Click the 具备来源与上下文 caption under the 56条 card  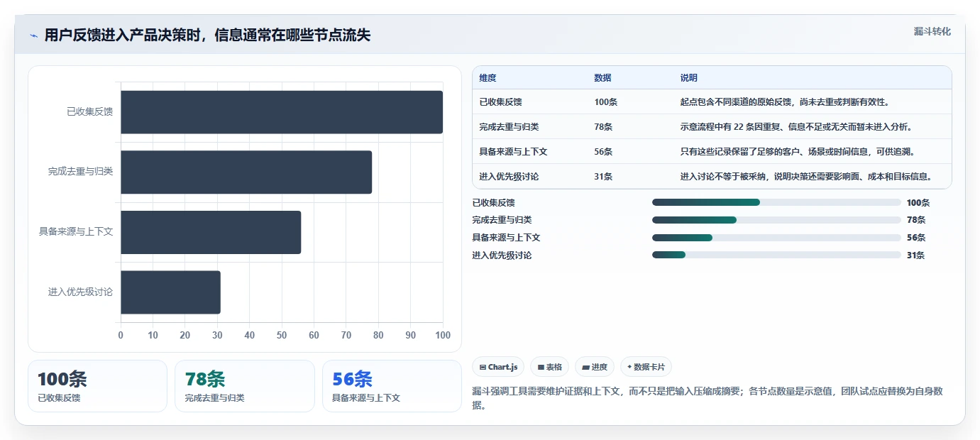(366, 397)
